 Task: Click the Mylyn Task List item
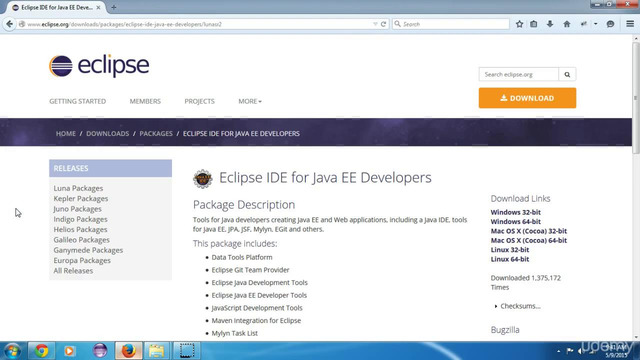pyautogui.click(x=234, y=333)
